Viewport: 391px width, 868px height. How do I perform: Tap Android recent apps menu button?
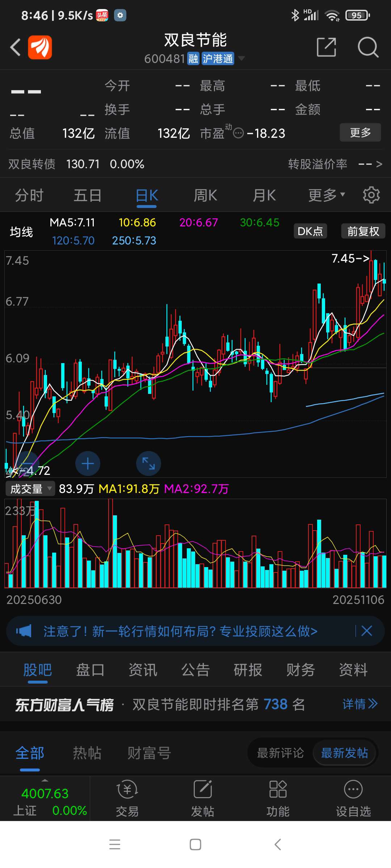tap(115, 844)
